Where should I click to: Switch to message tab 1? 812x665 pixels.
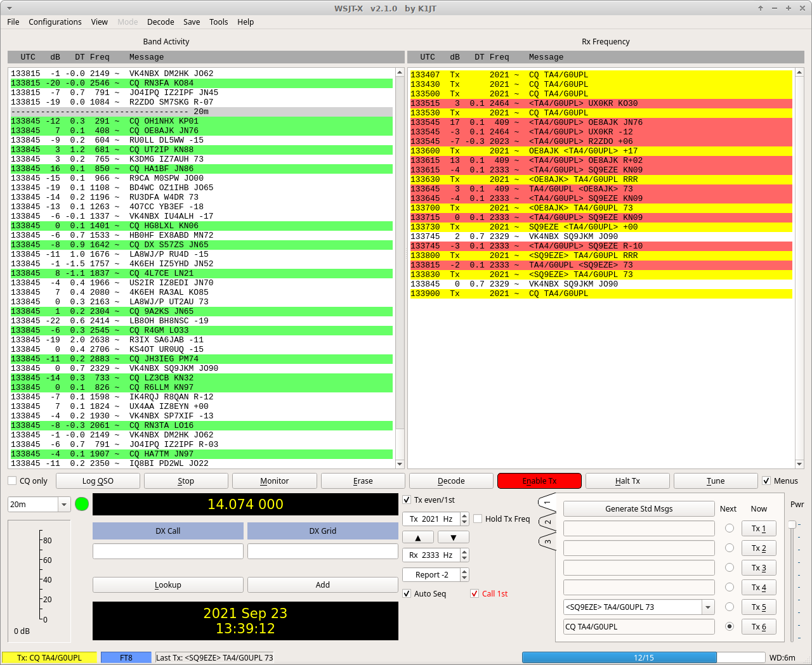547,503
